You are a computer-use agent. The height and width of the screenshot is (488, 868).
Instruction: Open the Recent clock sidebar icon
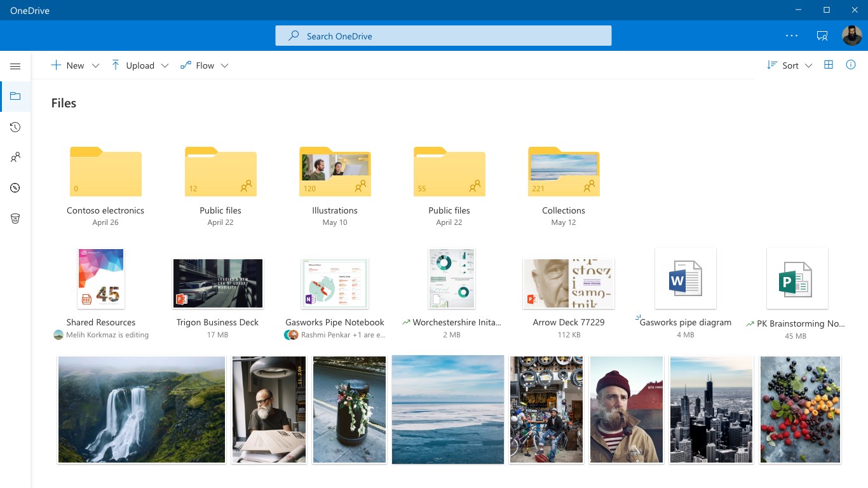tap(15, 127)
